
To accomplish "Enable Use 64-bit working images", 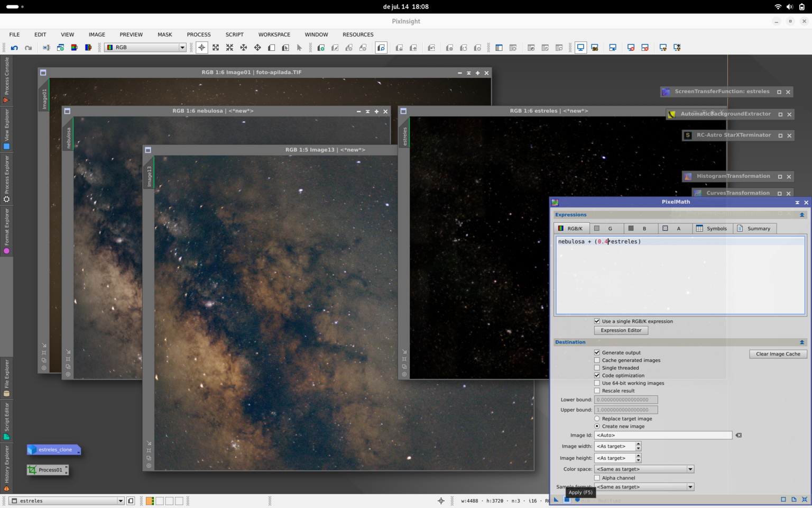I will coord(597,383).
